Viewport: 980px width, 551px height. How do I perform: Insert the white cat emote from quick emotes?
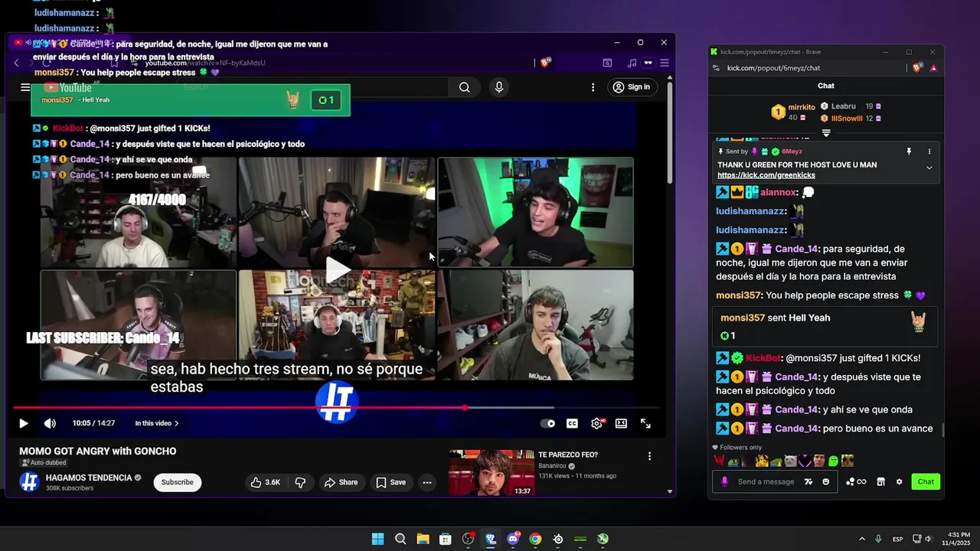tap(790, 461)
